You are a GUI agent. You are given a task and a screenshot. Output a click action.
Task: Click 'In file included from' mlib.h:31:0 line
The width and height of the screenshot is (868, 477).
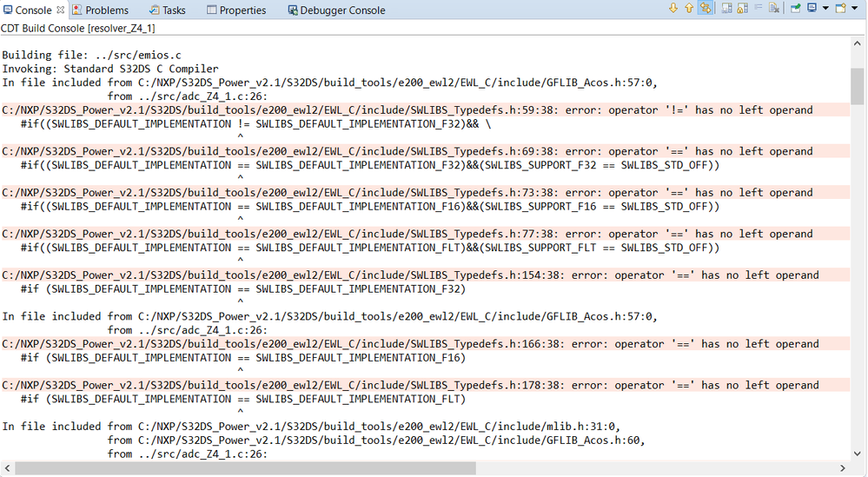[311, 426]
